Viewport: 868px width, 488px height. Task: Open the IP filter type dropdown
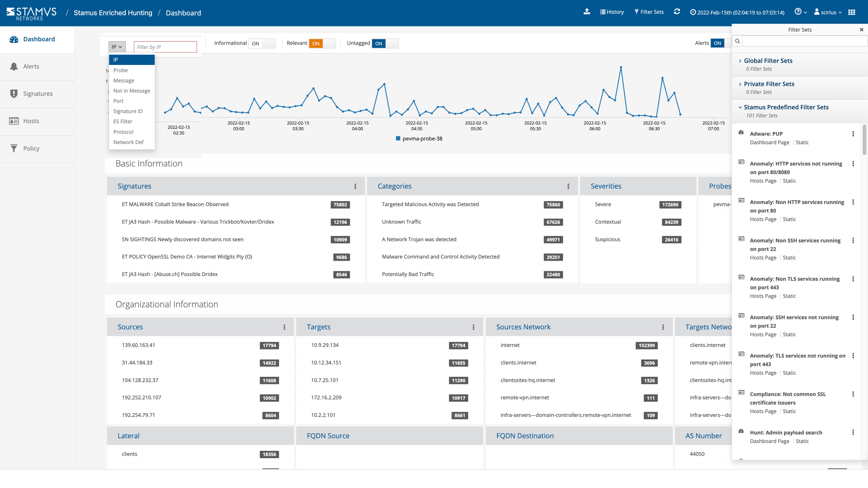click(117, 47)
